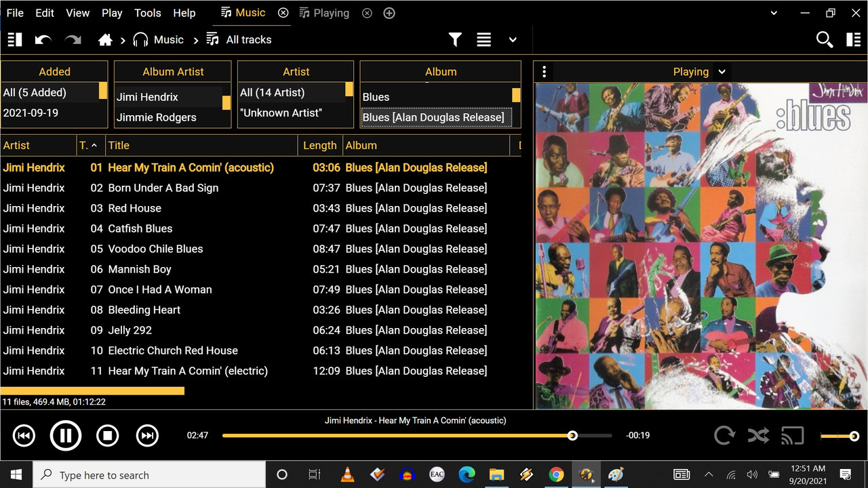This screenshot has width=868, height=488.
Task: Open Google Chrome from the taskbar
Action: point(556,474)
